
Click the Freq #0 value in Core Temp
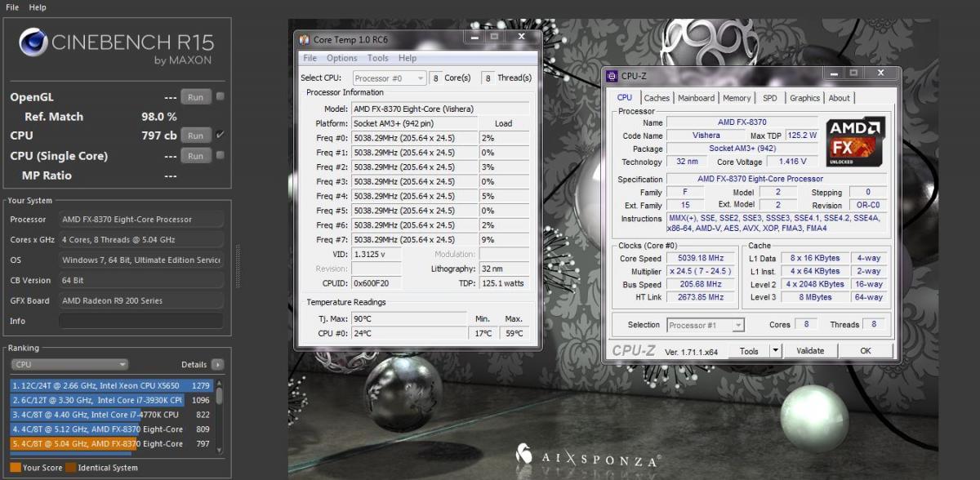tap(414, 138)
